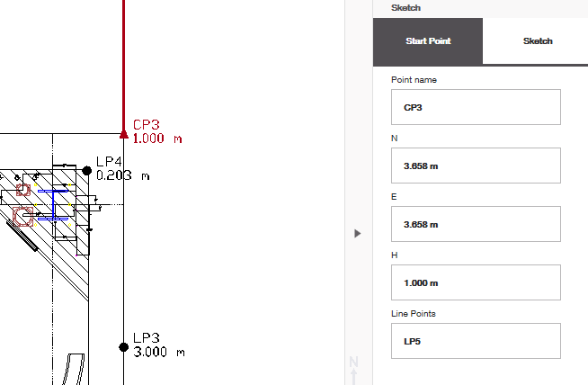Click the LP3 3.000 m label
588x385 pixels.
pos(157,345)
